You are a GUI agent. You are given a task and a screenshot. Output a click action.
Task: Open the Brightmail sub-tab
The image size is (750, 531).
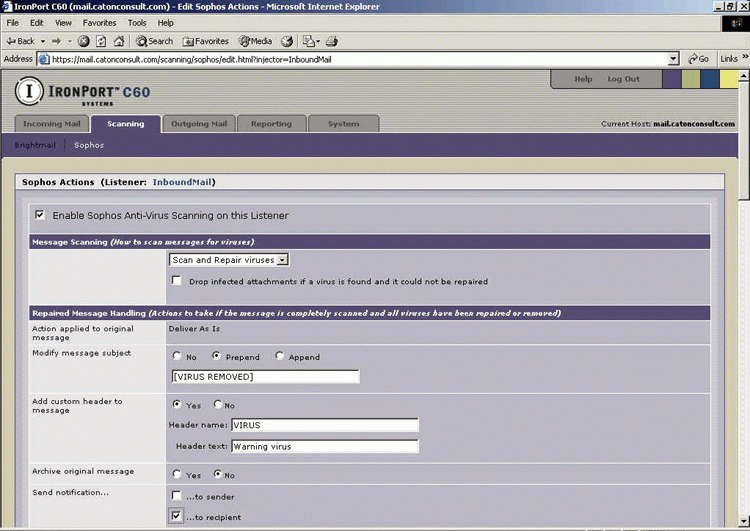pyautogui.click(x=35, y=145)
